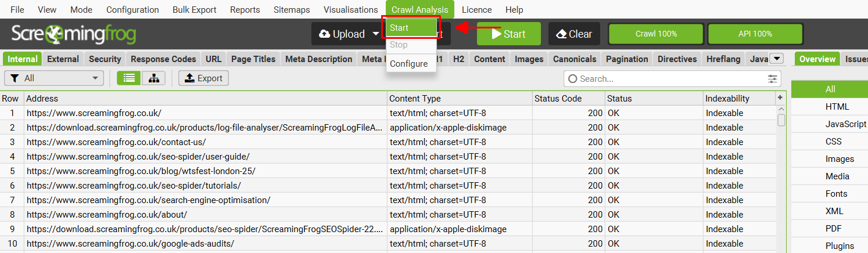Click the Export button

point(203,78)
